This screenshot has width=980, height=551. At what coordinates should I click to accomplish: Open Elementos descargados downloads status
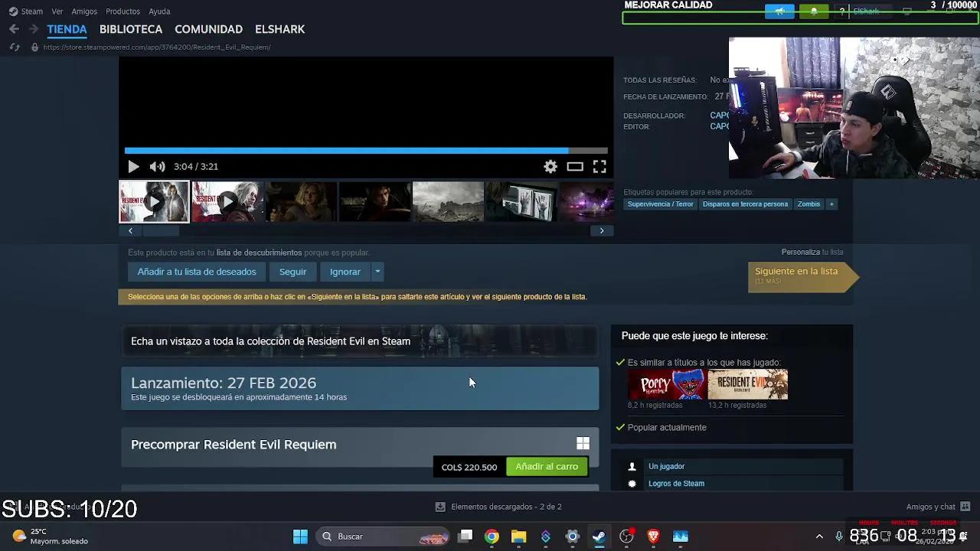[498, 507]
